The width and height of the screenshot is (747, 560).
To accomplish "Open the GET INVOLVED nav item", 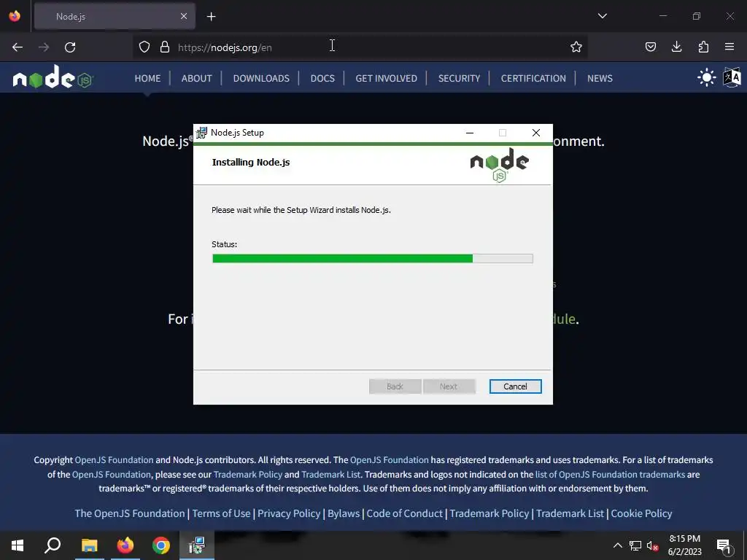I will pyautogui.click(x=386, y=78).
